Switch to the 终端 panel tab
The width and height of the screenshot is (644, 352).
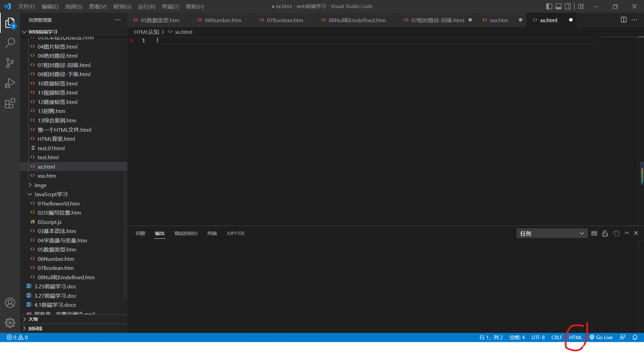coord(212,233)
